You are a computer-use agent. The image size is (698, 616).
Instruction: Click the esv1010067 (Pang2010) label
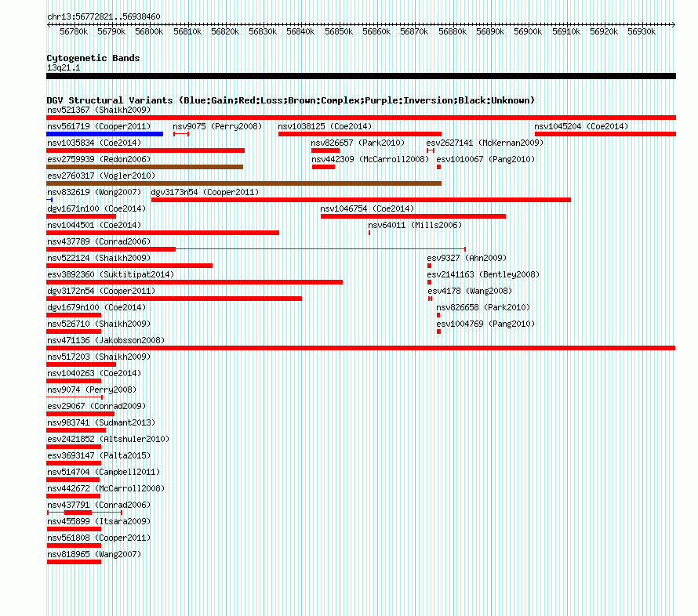click(485, 159)
